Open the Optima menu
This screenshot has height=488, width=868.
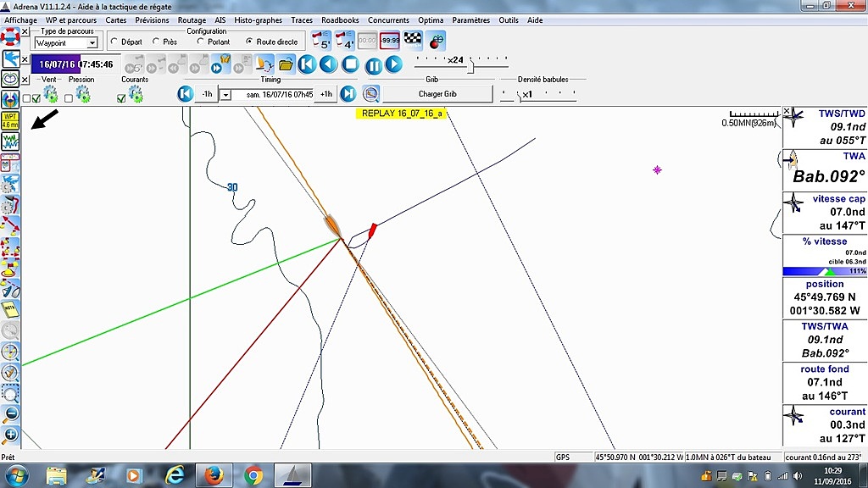[x=430, y=20]
